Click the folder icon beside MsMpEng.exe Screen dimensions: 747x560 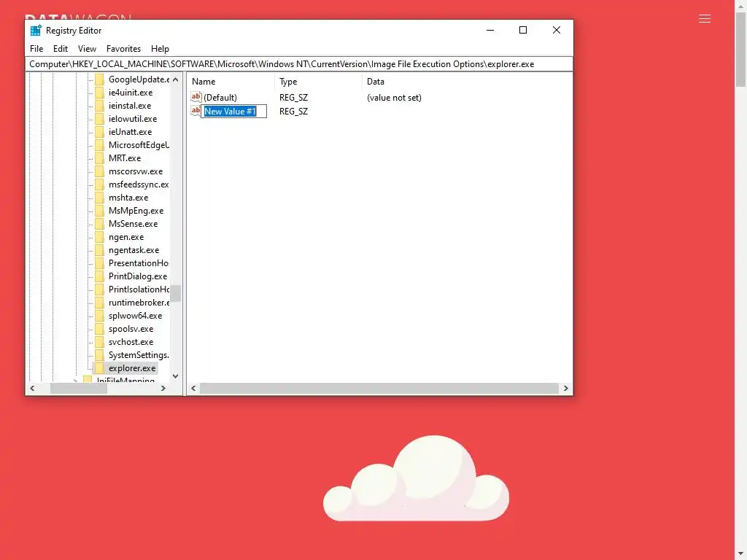coord(99,211)
